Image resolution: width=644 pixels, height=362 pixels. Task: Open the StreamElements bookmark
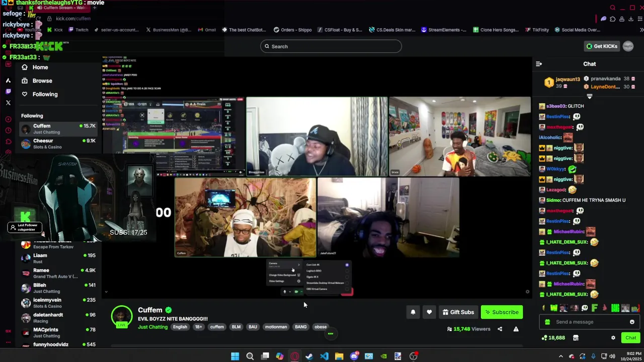click(444, 30)
